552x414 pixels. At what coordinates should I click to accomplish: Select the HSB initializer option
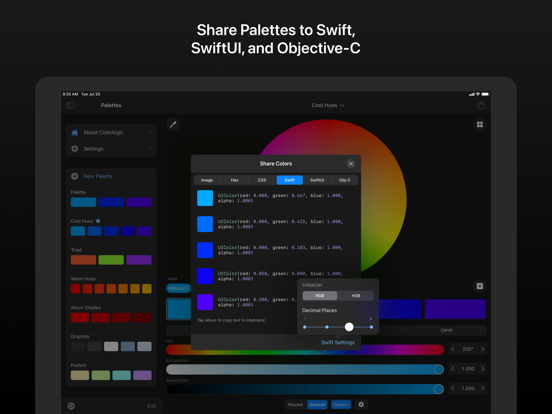click(x=356, y=295)
